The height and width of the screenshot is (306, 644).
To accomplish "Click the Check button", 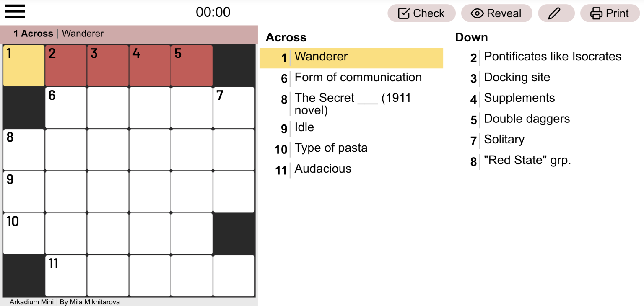I will [x=421, y=13].
